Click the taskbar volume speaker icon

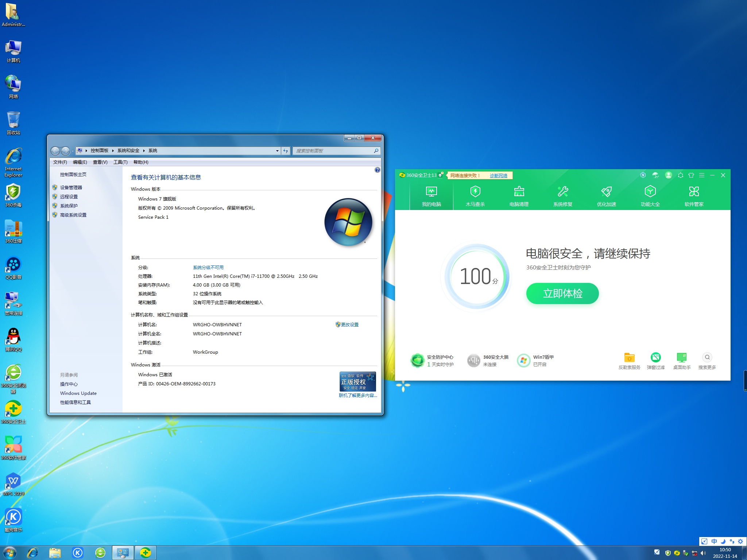pos(703,553)
